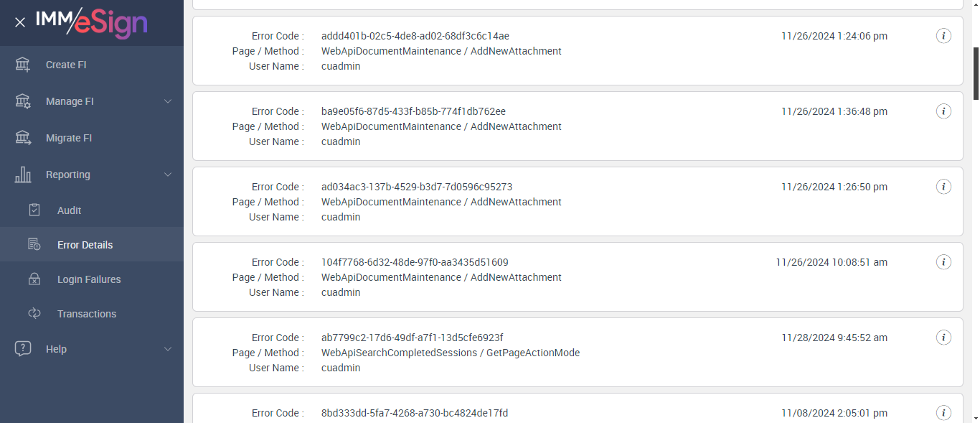Screen dimensions: 980x423
Task: Click the Audit clipboard icon
Action: pos(34,210)
